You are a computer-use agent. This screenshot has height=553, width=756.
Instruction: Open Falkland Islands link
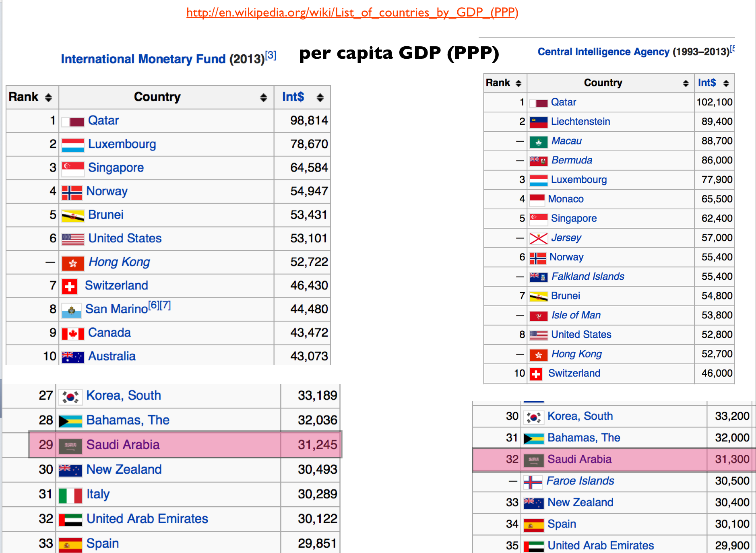coord(588,276)
